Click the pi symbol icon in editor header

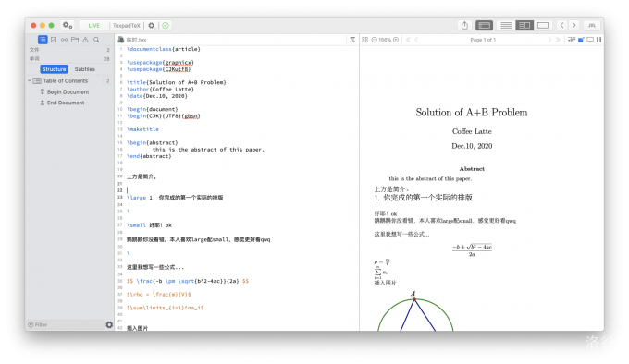click(352, 40)
